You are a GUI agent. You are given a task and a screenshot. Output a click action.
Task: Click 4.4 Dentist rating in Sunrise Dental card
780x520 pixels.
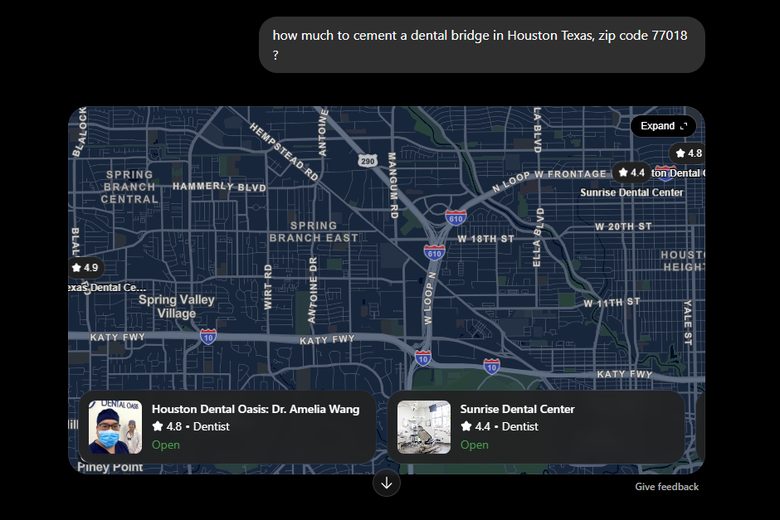(499, 426)
